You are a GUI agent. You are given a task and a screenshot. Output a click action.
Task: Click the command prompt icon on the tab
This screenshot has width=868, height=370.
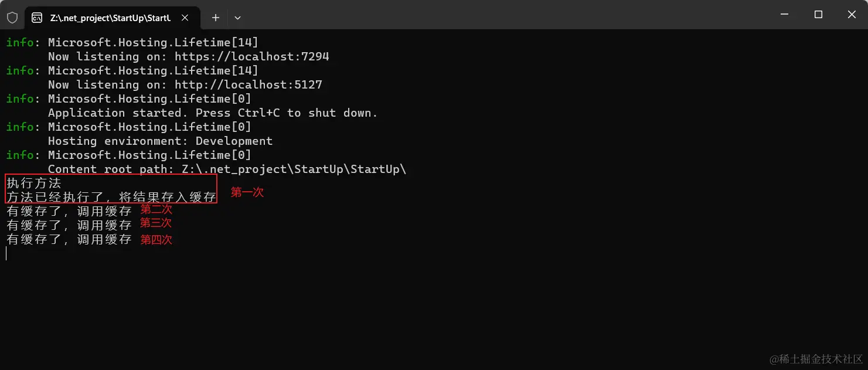[x=37, y=18]
